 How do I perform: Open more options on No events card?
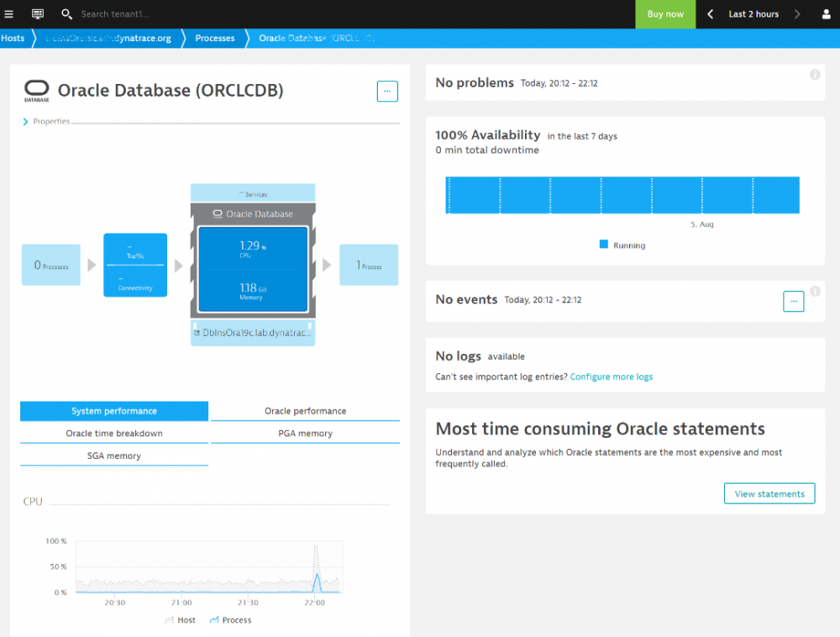794,301
